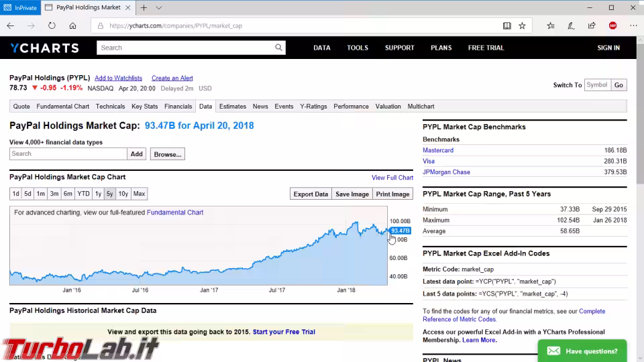The image size is (644, 362).
Task: Click the Add to Watchlists link
Action: [118, 78]
